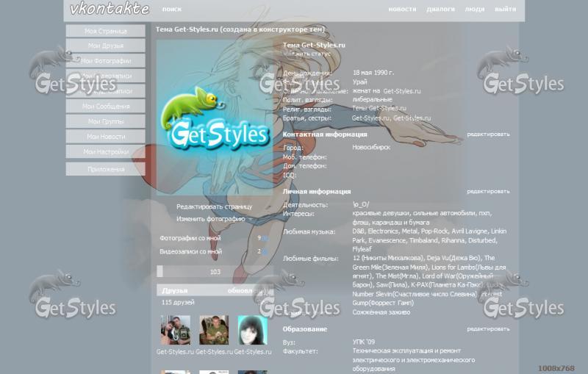
Task: Open Моя Страница sidebar item
Action: click(105, 31)
